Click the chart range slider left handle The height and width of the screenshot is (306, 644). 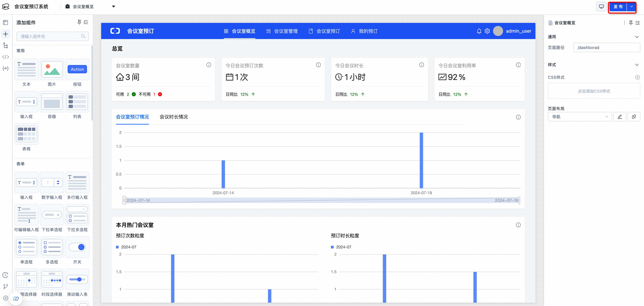tap(124, 200)
